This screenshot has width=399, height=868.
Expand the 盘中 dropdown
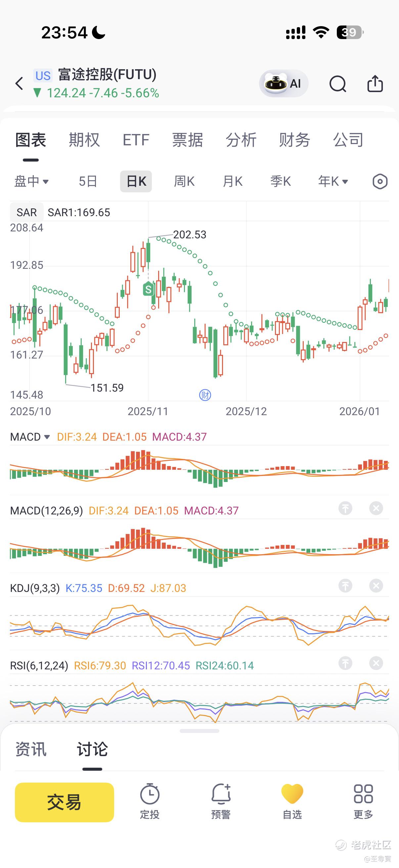pos(31,182)
